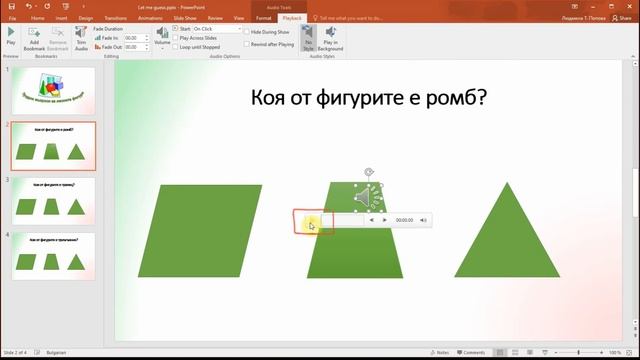Open the File tab
This screenshot has height=360, width=640.
12,18
